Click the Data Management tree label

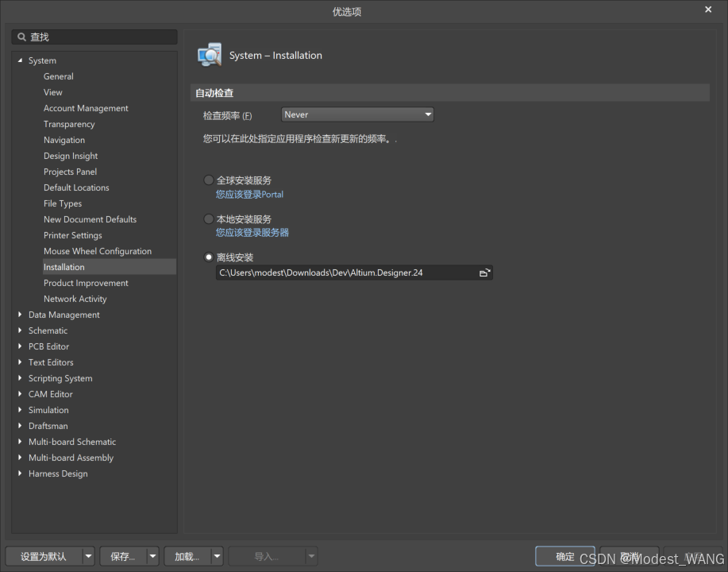click(64, 315)
